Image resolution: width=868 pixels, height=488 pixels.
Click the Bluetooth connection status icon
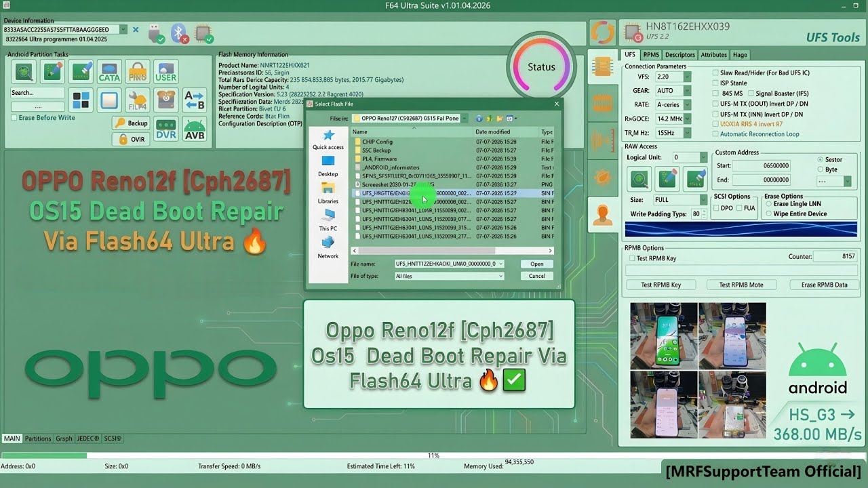[x=179, y=33]
